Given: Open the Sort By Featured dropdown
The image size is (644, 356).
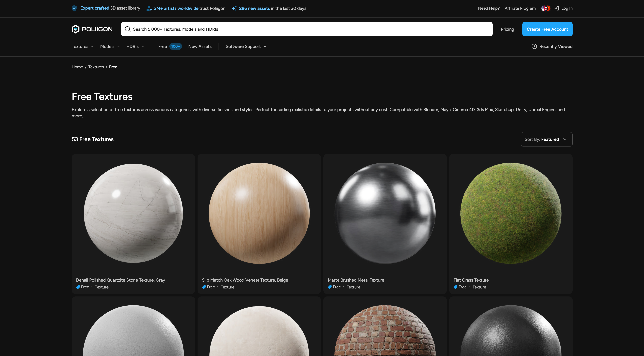Looking at the screenshot, I should 546,139.
